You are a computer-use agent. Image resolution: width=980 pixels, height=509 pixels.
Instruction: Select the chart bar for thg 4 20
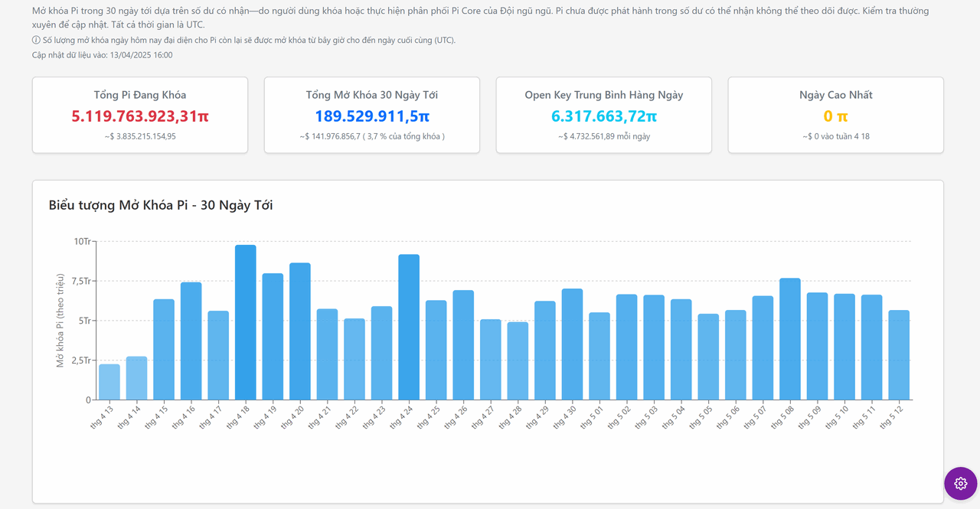[x=299, y=331]
